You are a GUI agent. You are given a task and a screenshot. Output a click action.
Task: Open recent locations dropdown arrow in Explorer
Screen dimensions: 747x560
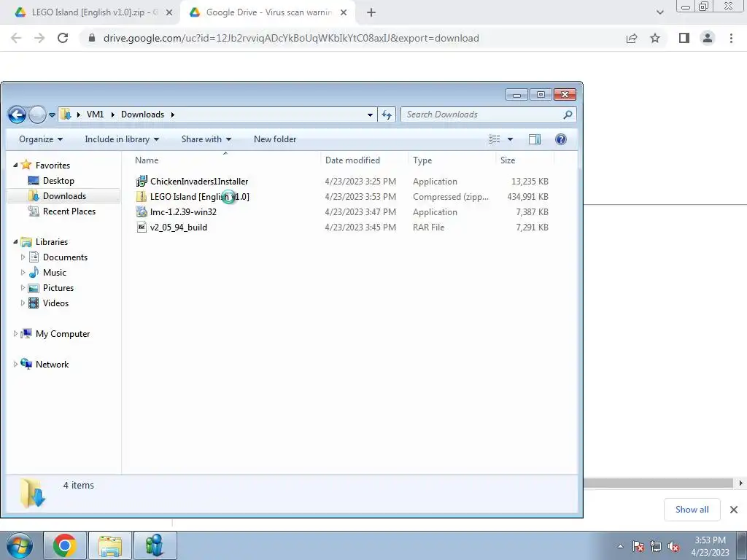[x=52, y=114]
